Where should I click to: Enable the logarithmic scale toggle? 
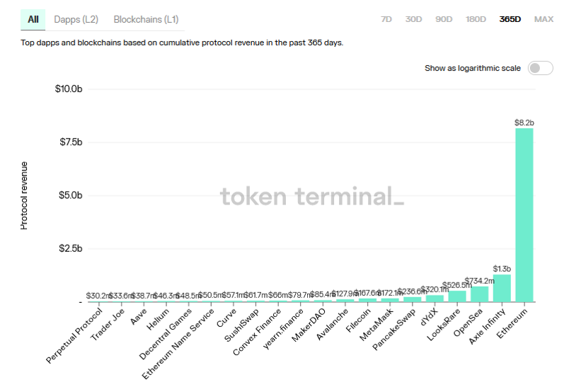(540, 68)
